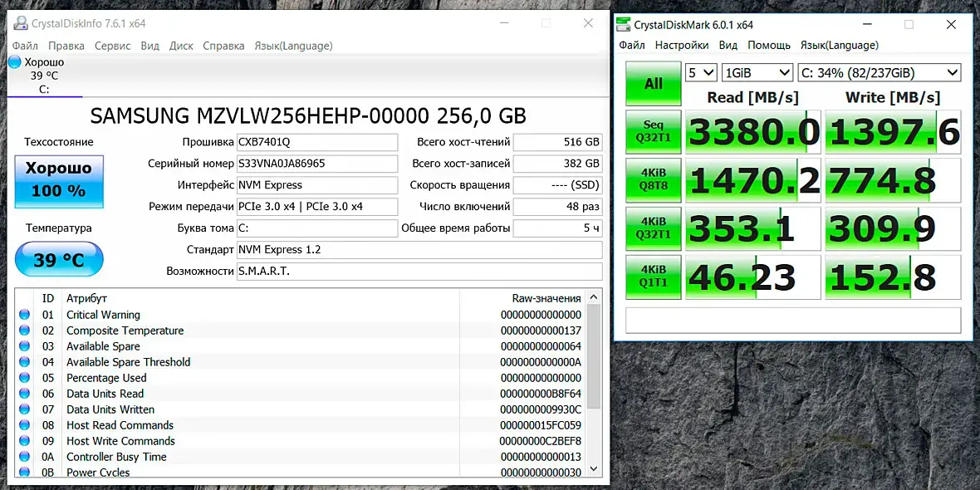Select the blue status orb for drive C:

[x=14, y=62]
